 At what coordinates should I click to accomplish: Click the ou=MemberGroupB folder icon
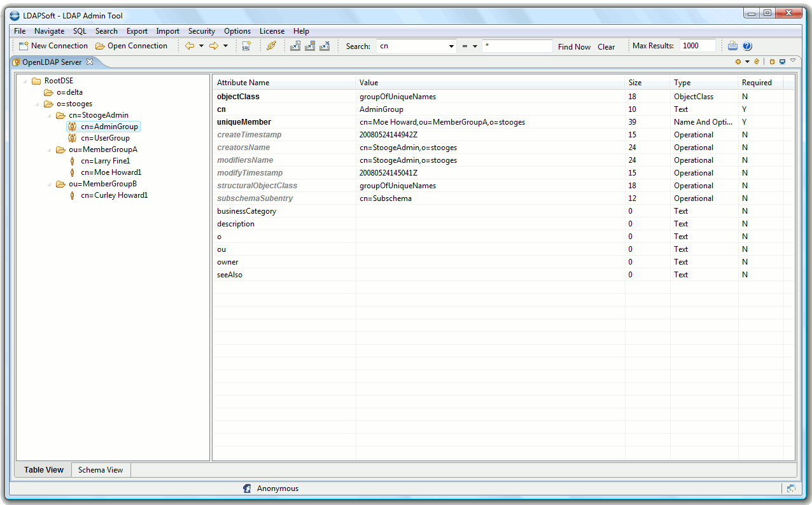click(60, 184)
